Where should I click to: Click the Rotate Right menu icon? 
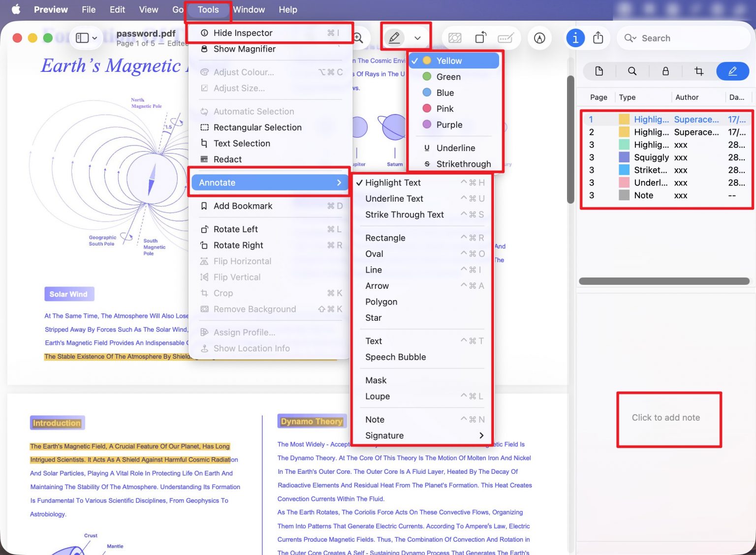204,246
